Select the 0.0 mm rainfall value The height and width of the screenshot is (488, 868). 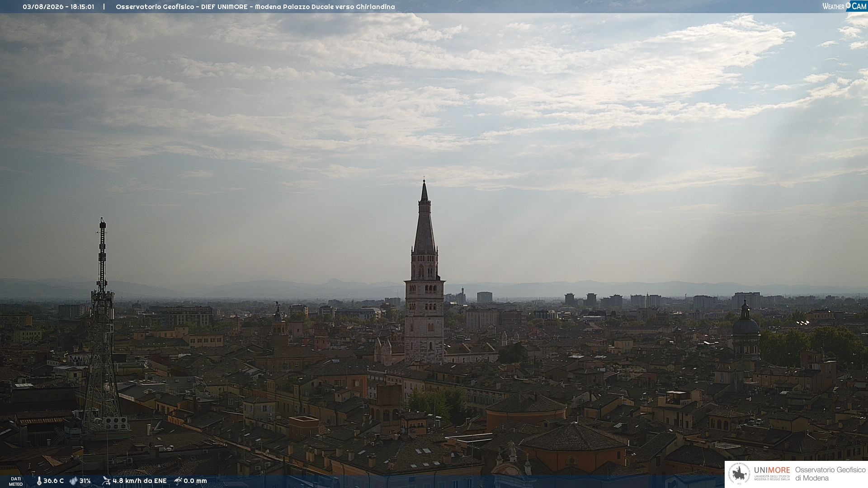pos(195,481)
